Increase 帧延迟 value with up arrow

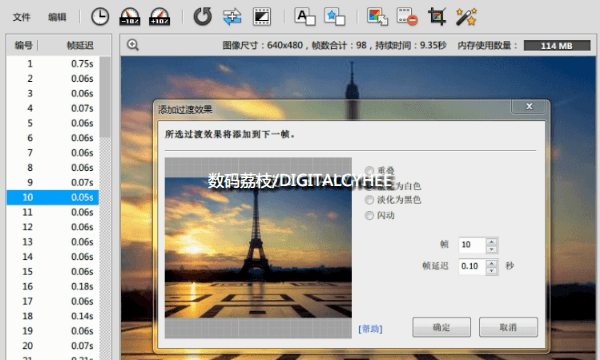[492, 263]
